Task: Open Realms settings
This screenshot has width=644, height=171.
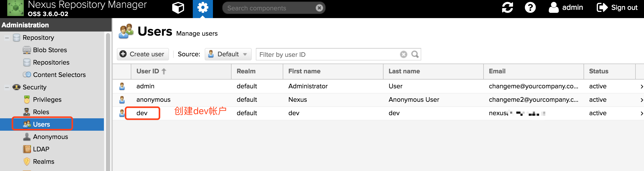Action: pyautogui.click(x=44, y=161)
